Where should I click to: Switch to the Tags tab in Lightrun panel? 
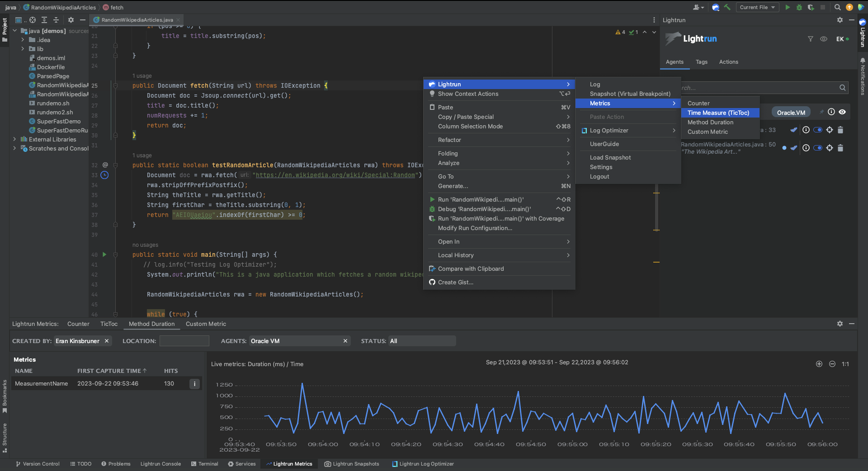point(701,62)
